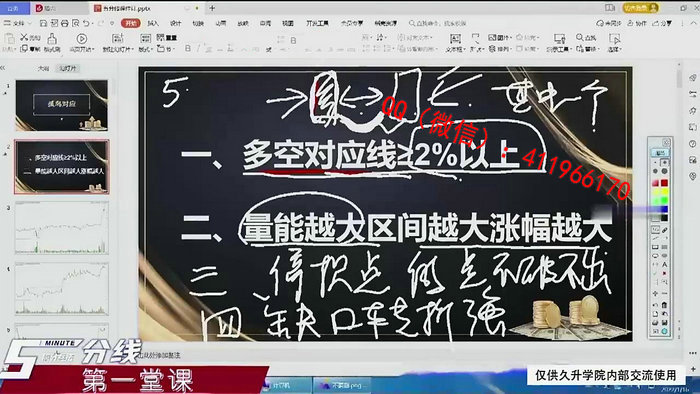700x394 pixels.
Task: Open the View (视图) ribbon tab
Action: (288, 23)
